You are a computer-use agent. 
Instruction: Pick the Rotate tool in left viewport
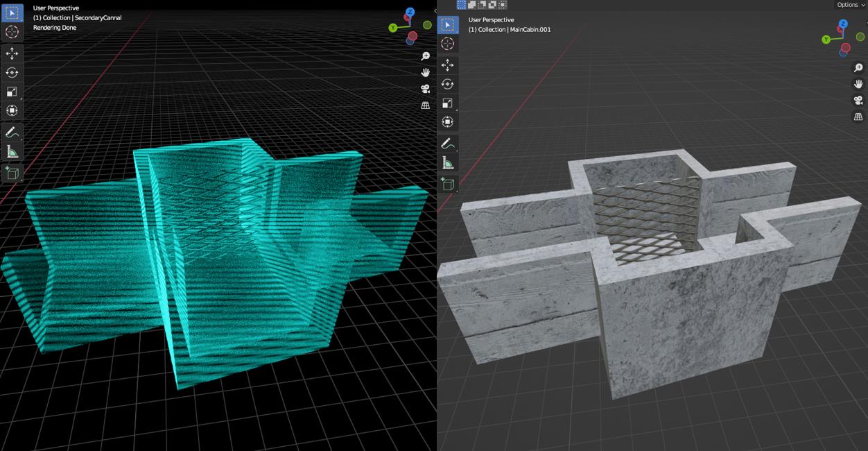[12, 72]
